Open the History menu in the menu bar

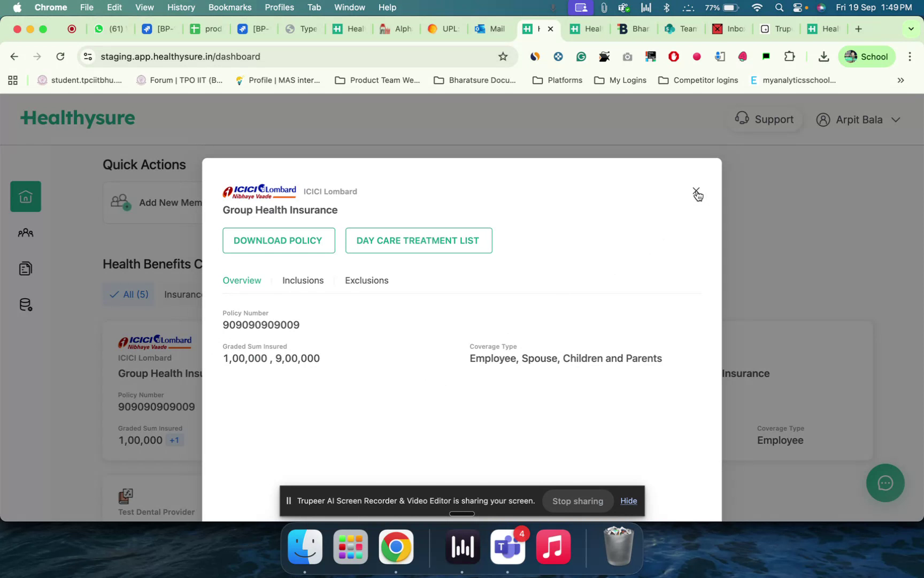coord(181,7)
